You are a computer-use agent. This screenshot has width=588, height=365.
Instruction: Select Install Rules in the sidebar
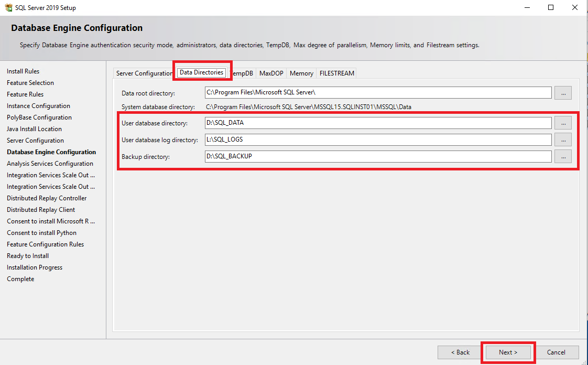click(23, 71)
